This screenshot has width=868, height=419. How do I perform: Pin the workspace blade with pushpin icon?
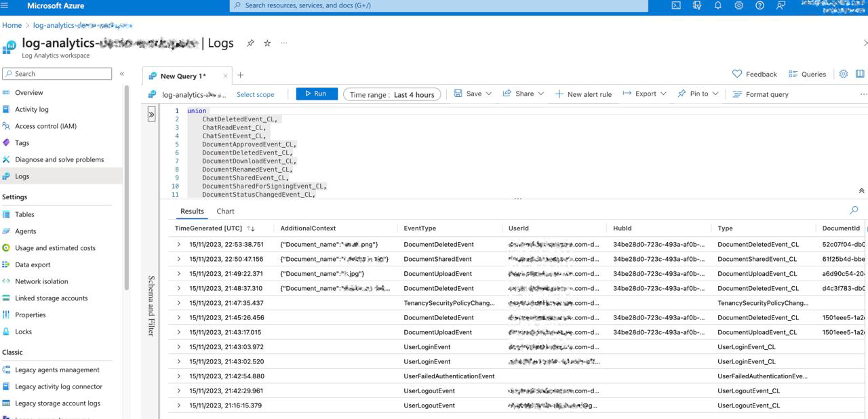click(250, 43)
